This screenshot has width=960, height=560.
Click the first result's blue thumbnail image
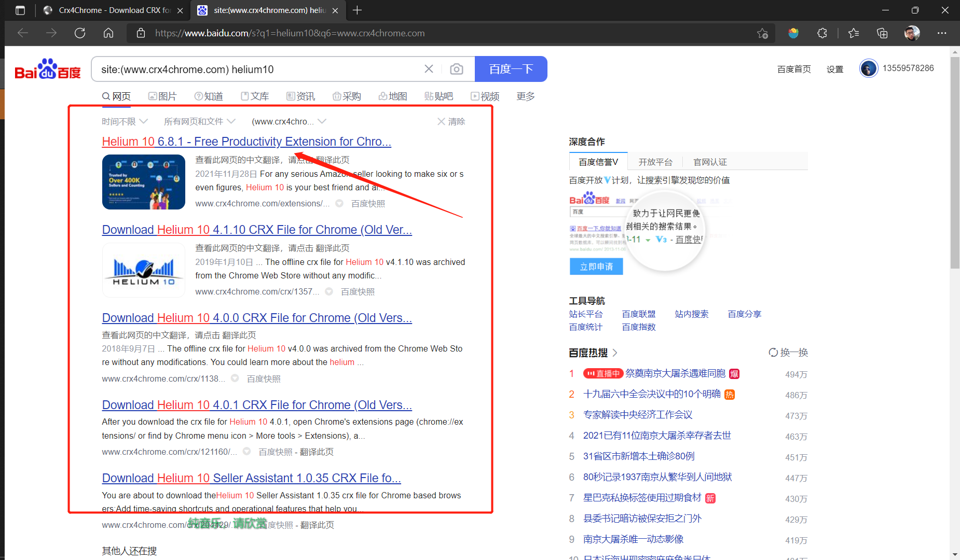144,182
